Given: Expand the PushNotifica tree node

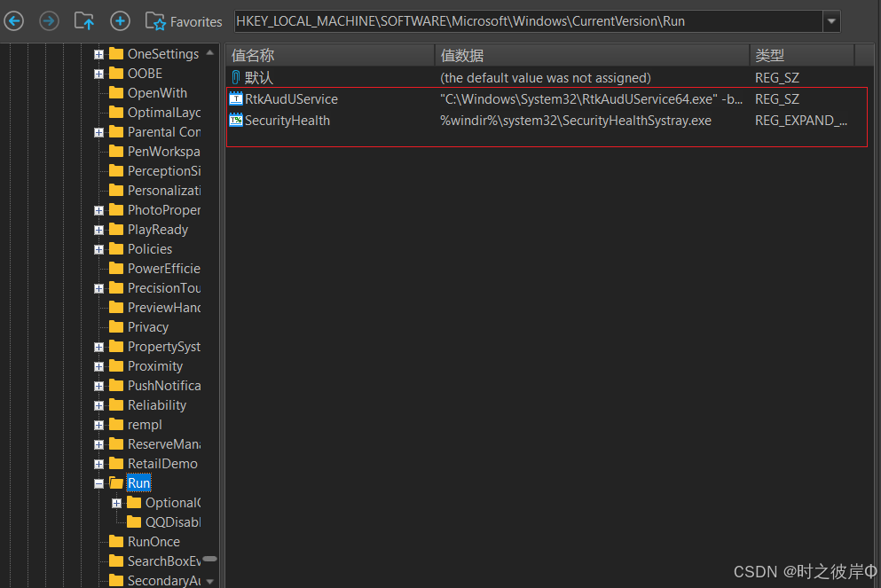Looking at the screenshot, I should [x=98, y=387].
